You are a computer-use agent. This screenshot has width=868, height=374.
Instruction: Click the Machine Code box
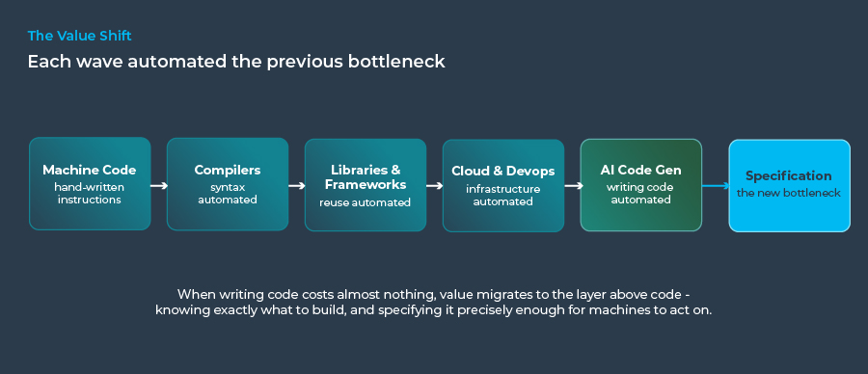pyautogui.click(x=90, y=184)
